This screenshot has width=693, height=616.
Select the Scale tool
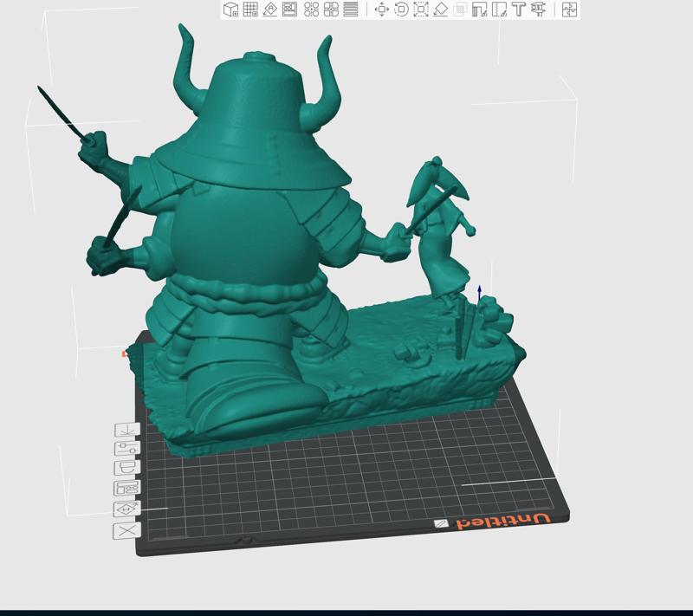[421, 10]
